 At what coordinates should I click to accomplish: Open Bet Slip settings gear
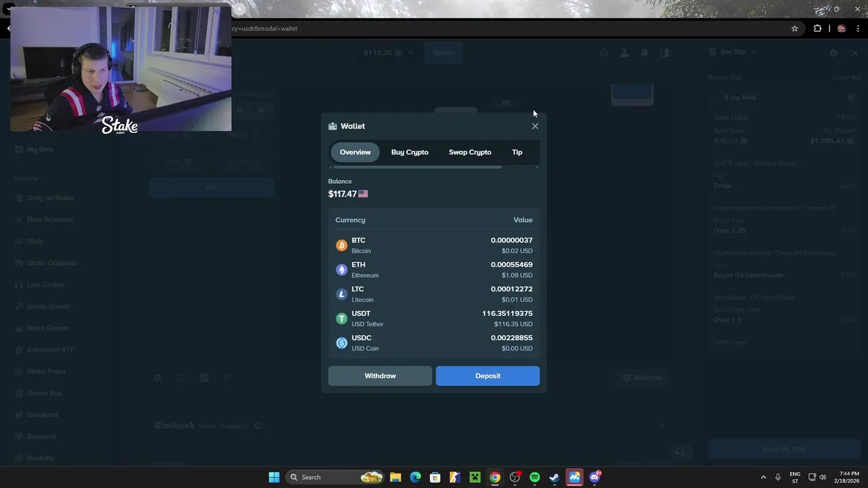pos(833,53)
